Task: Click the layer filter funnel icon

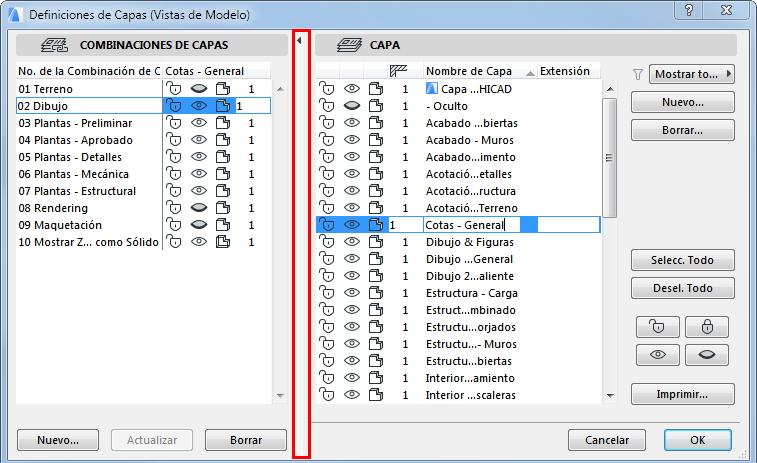Action: (638, 74)
